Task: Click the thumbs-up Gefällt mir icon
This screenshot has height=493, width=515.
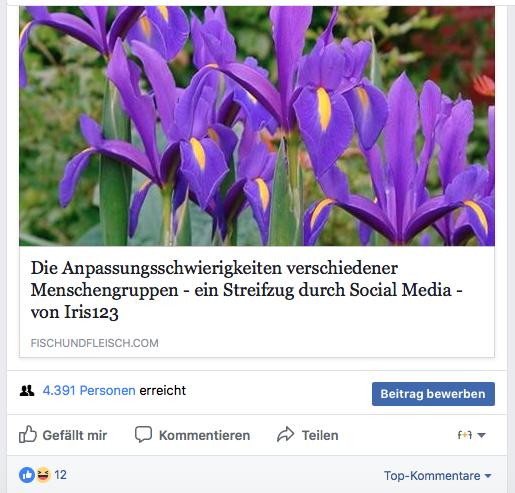Action: pyautogui.click(x=28, y=434)
